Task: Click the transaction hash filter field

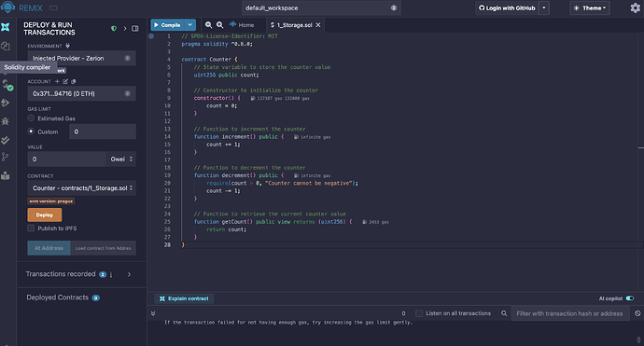Action: point(569,313)
